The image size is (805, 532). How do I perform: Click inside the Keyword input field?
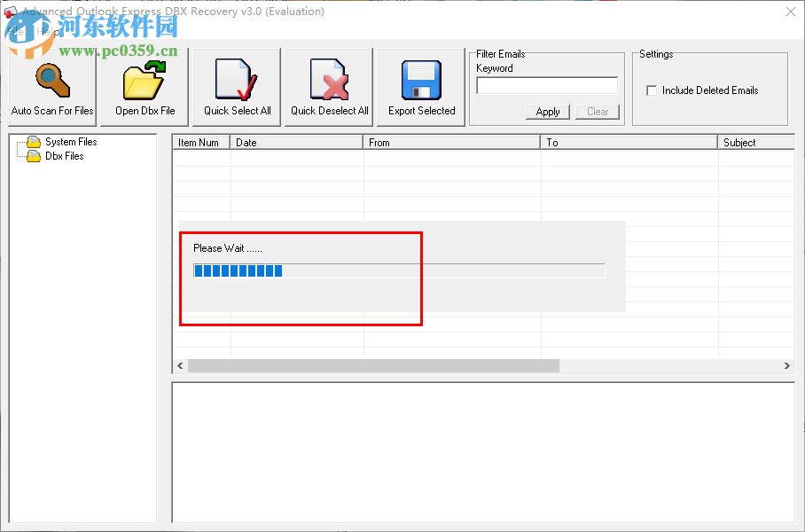click(x=546, y=85)
